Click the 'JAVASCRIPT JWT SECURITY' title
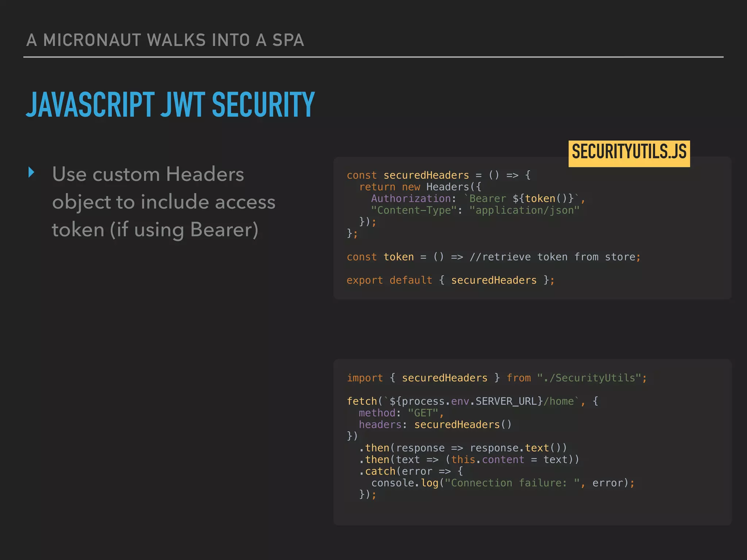The height and width of the screenshot is (560, 747). (170, 105)
